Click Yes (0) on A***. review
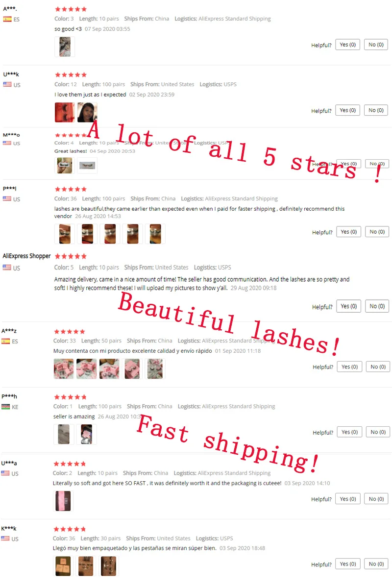The image size is (392, 588). pyautogui.click(x=348, y=45)
